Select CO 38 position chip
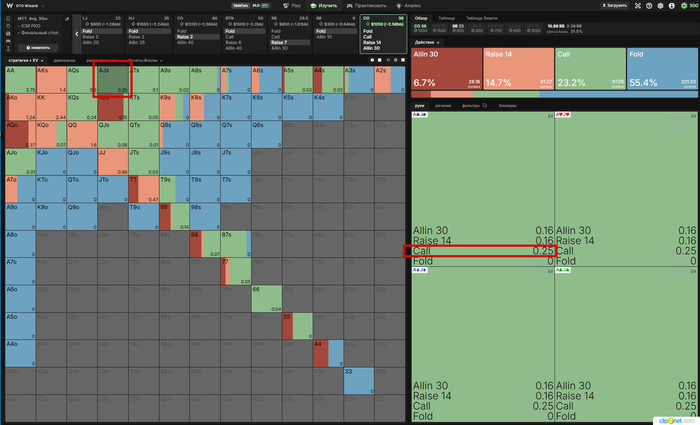The width and height of the screenshot is (700, 425). click(420, 28)
